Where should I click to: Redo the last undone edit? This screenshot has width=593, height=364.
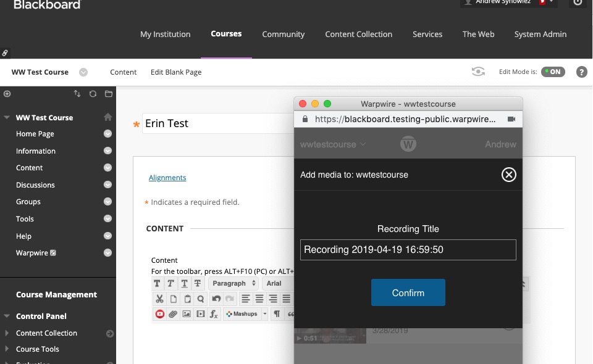pos(230,299)
